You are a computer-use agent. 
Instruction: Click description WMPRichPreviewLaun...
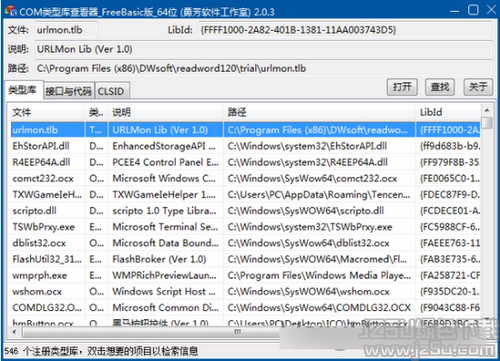(x=164, y=275)
